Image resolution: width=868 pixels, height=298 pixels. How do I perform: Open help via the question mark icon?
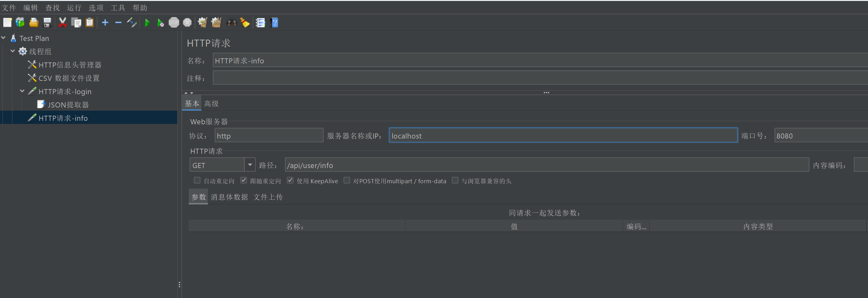274,23
